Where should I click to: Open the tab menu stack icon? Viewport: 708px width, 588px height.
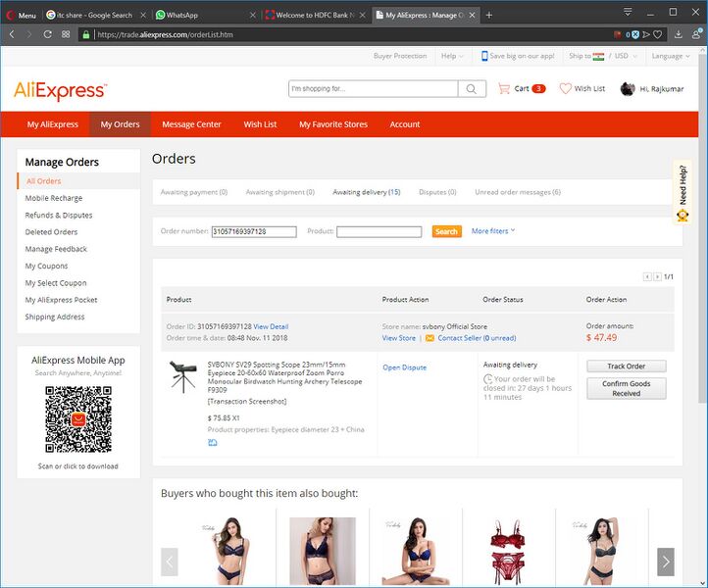tap(628, 12)
